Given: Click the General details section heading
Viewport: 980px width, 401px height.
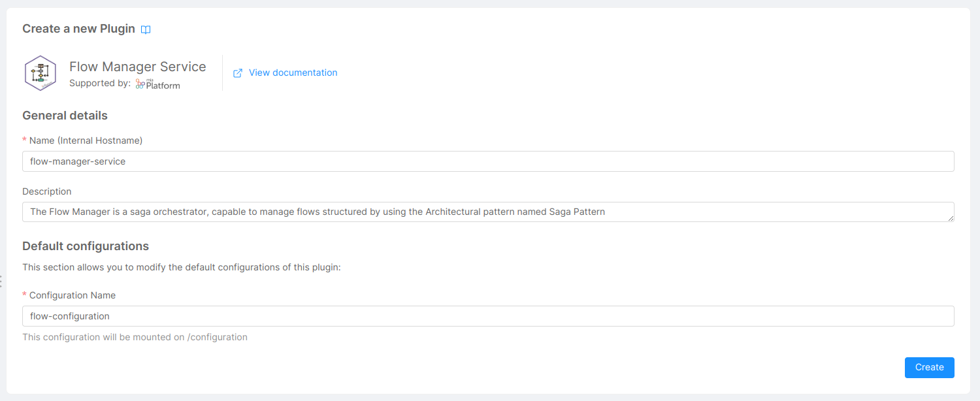Looking at the screenshot, I should pyautogui.click(x=65, y=116).
